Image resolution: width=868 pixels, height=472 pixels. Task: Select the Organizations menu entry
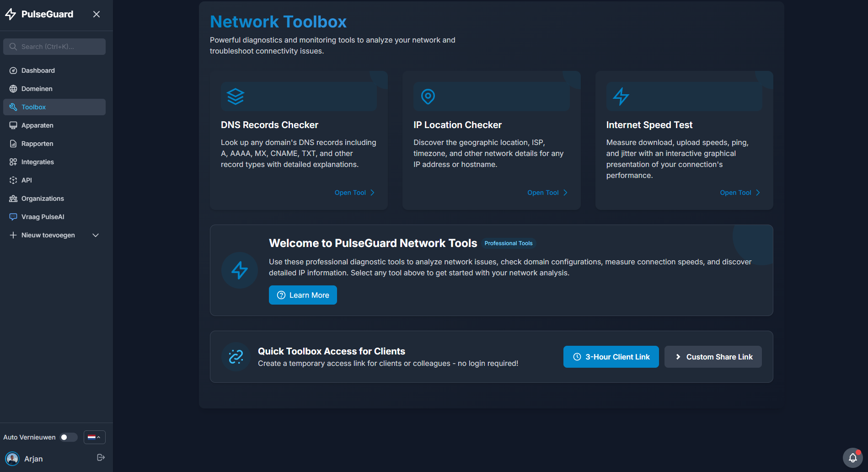[x=54, y=198]
